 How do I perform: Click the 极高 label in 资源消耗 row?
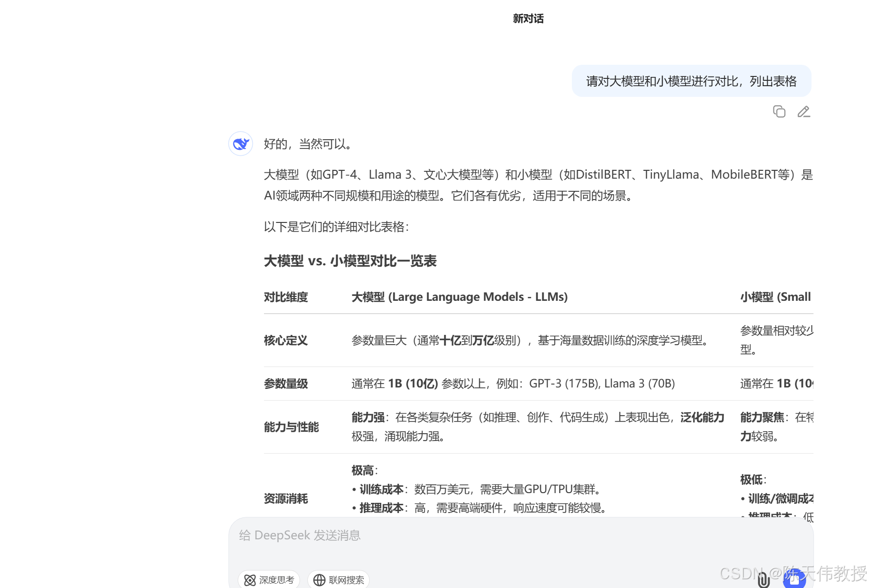[365, 470]
